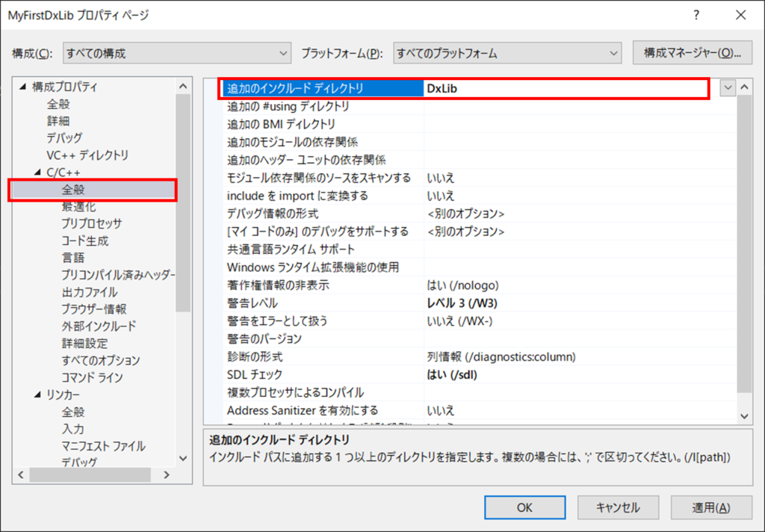This screenshot has height=532, width=765.
Task: Click the DxLib include directory value field
Action: coord(565,88)
